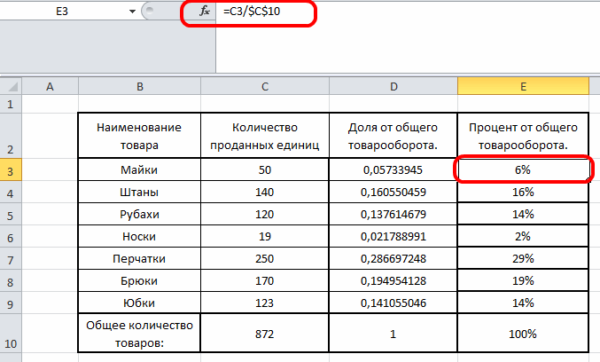Select the cell 'Штаны'

click(139, 192)
